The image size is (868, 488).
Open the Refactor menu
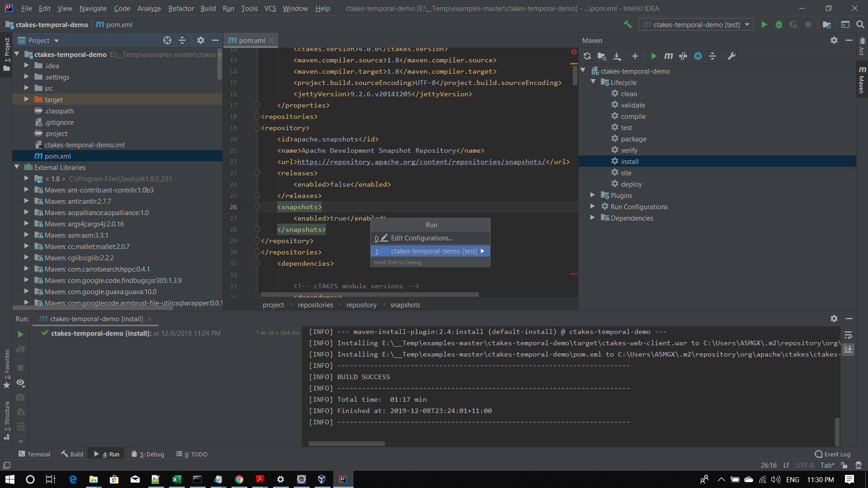click(181, 8)
